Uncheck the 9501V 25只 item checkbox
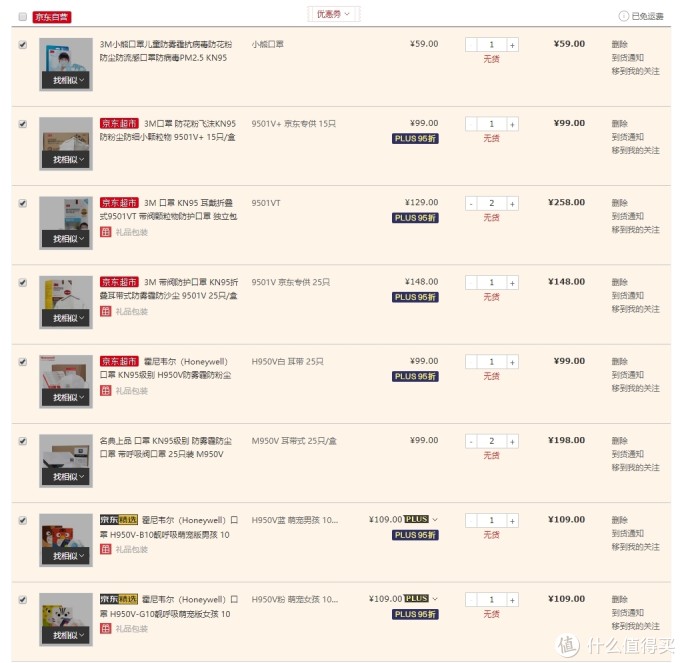The image size is (680, 663). pyautogui.click(x=23, y=283)
